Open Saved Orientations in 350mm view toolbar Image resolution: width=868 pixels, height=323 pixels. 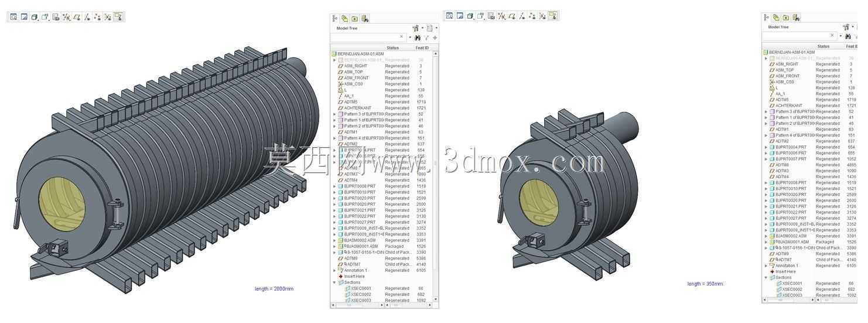coord(481,16)
